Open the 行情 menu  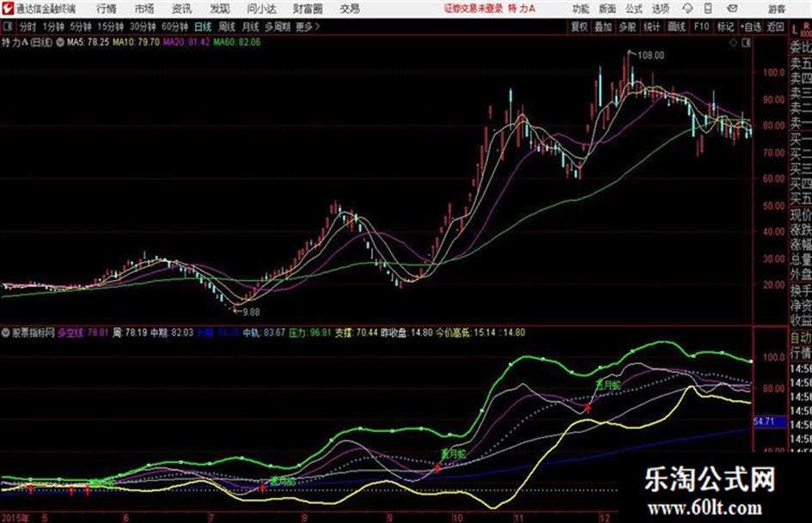[107, 9]
